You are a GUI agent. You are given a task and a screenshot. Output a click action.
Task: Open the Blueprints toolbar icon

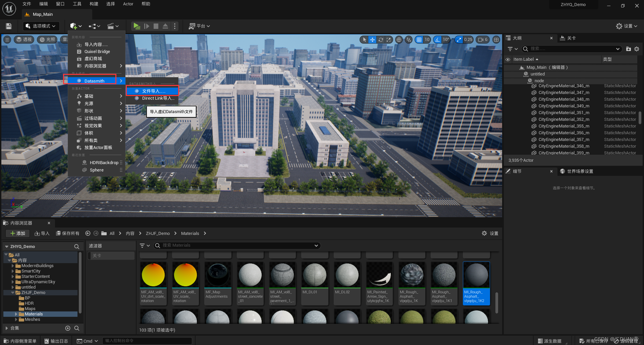[93, 26]
